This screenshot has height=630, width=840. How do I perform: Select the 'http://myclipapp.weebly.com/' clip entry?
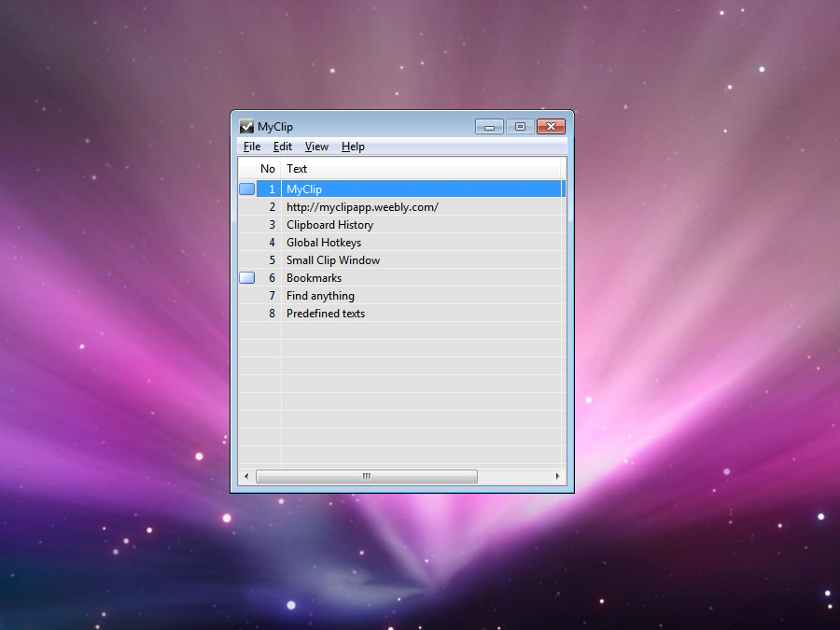[x=362, y=207]
